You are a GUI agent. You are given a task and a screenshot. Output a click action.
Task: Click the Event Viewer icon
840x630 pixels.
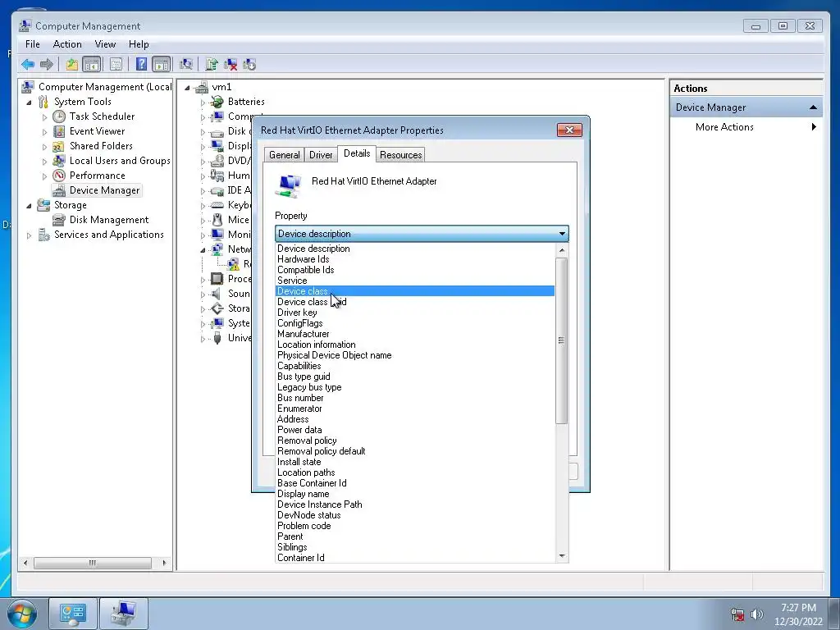pyautogui.click(x=59, y=131)
